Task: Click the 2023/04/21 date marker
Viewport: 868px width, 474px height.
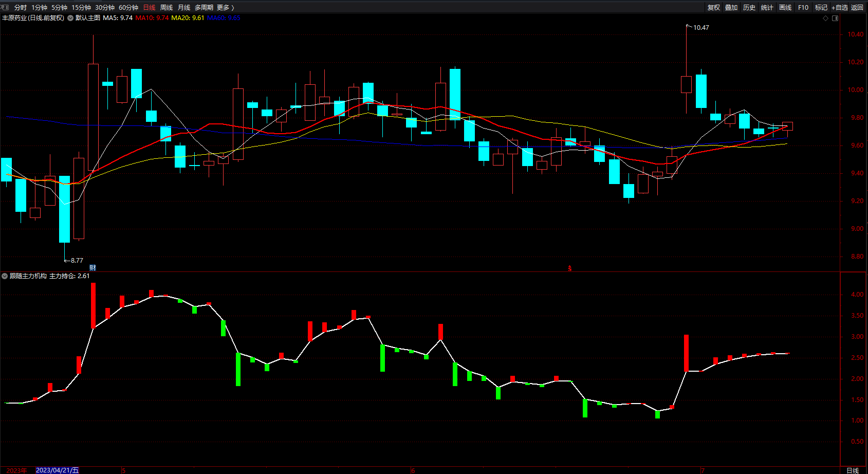Action: click(x=57, y=470)
